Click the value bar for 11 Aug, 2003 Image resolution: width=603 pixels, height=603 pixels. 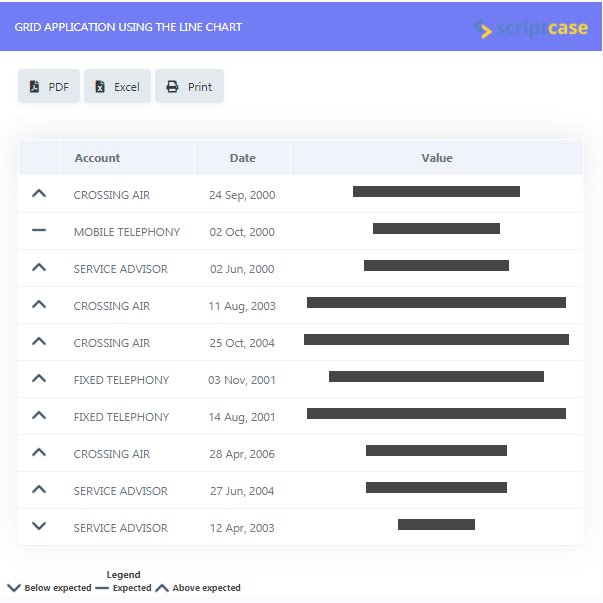[x=436, y=303]
